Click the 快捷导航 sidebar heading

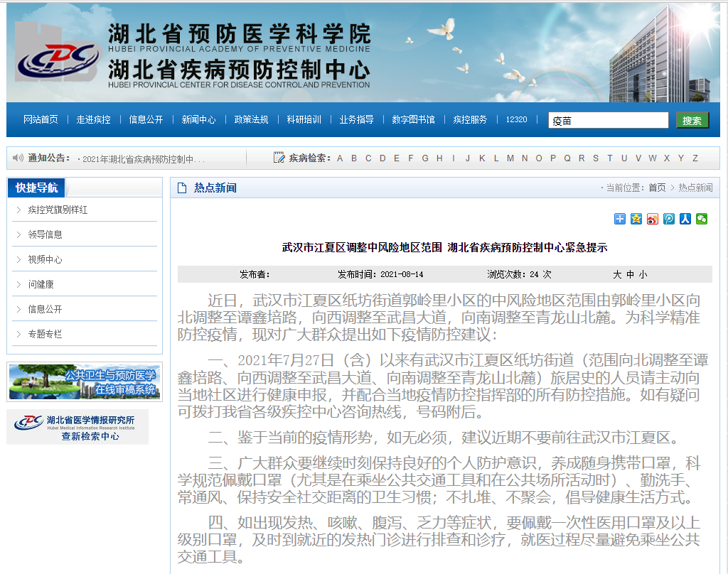click(x=37, y=188)
